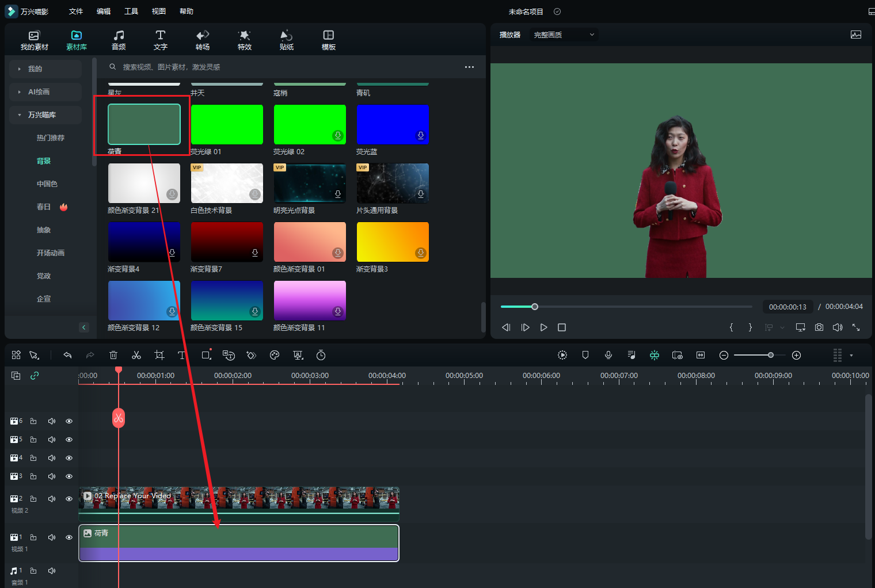Screen dimensions: 875x588
Task: Click the undo arrow in timeline toolbar
Action: point(67,356)
